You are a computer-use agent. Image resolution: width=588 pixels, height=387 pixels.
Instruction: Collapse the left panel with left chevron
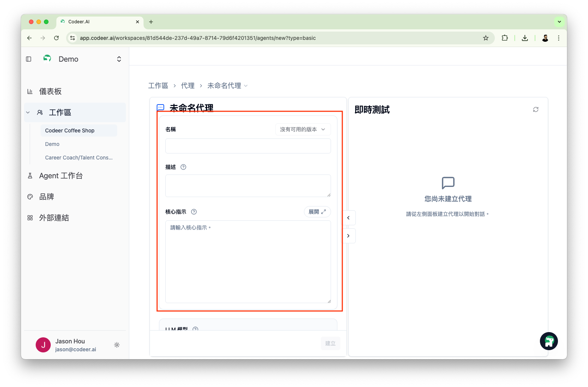pos(348,218)
